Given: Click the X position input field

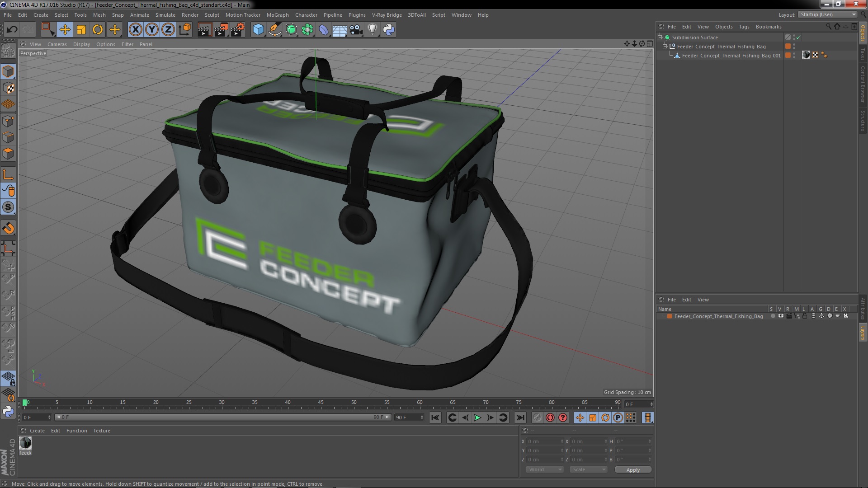Looking at the screenshot, I should tap(545, 441).
